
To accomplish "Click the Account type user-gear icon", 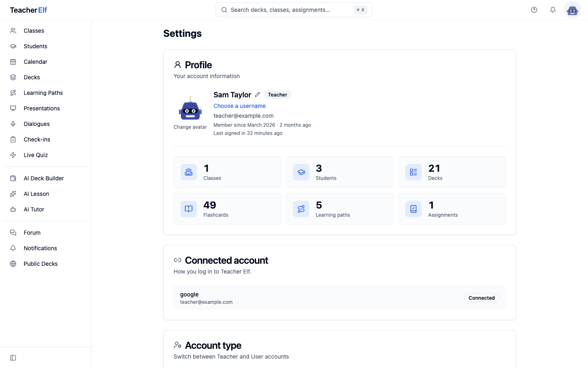I will pyautogui.click(x=178, y=345).
